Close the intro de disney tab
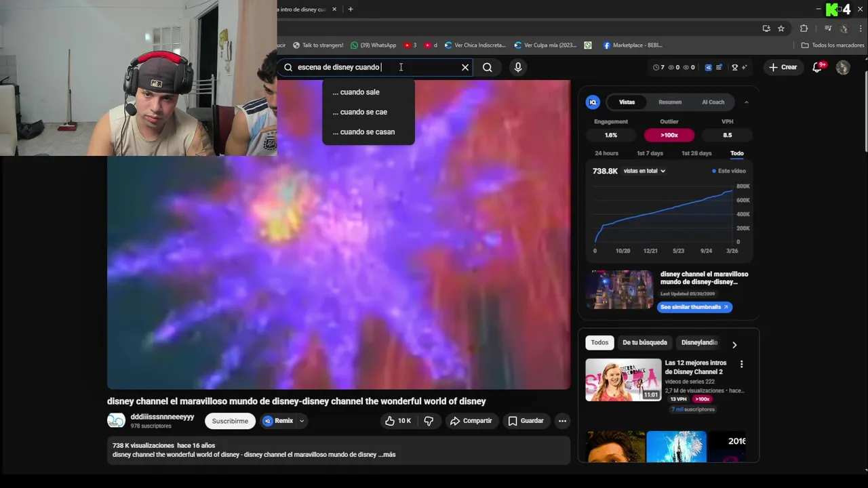 [x=334, y=9]
